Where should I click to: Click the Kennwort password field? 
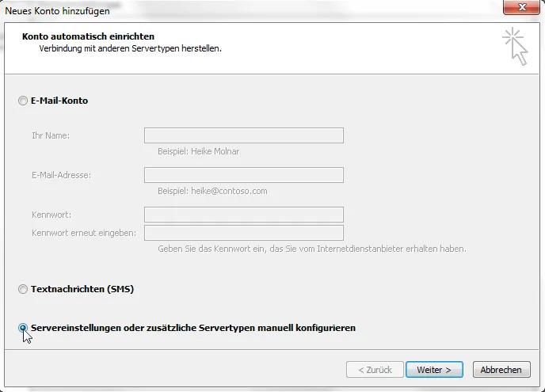click(243, 215)
